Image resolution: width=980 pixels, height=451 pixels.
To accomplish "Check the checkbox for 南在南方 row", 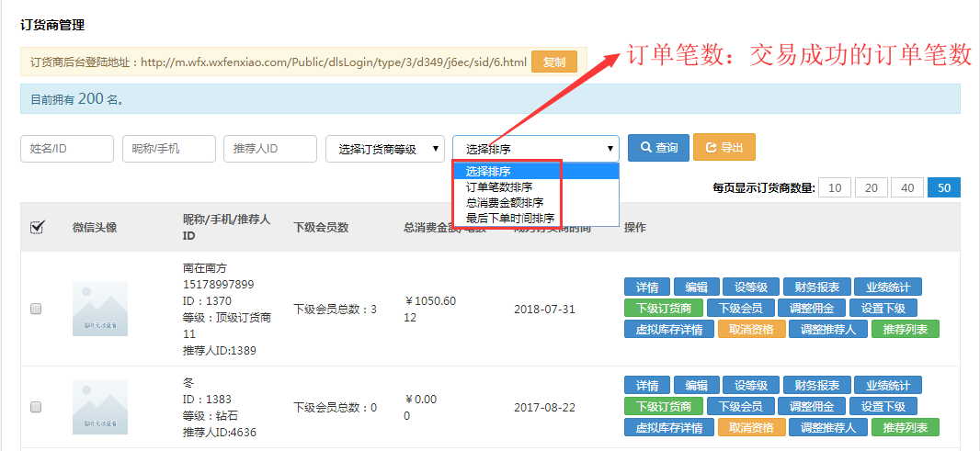I will (x=37, y=310).
